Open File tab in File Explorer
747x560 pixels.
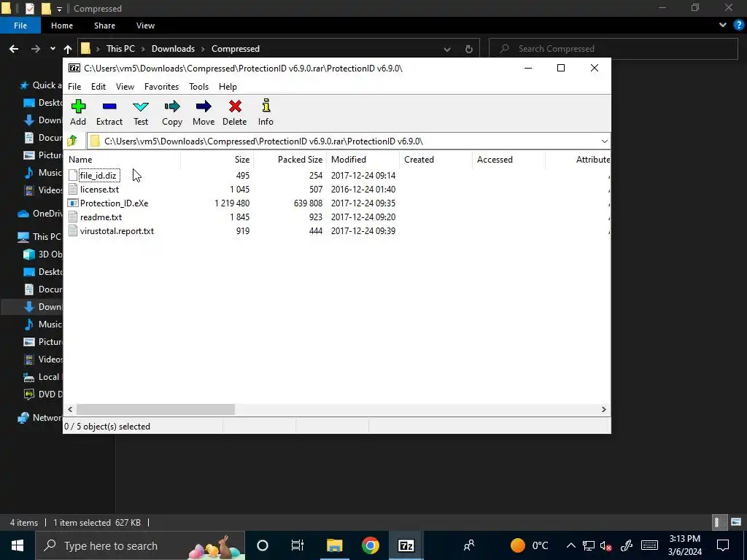pos(20,26)
